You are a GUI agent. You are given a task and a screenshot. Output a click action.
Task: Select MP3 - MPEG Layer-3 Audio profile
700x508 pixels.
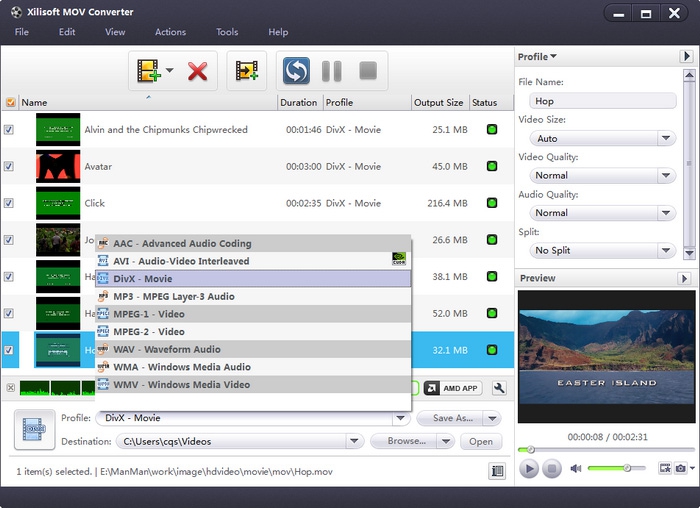(253, 296)
